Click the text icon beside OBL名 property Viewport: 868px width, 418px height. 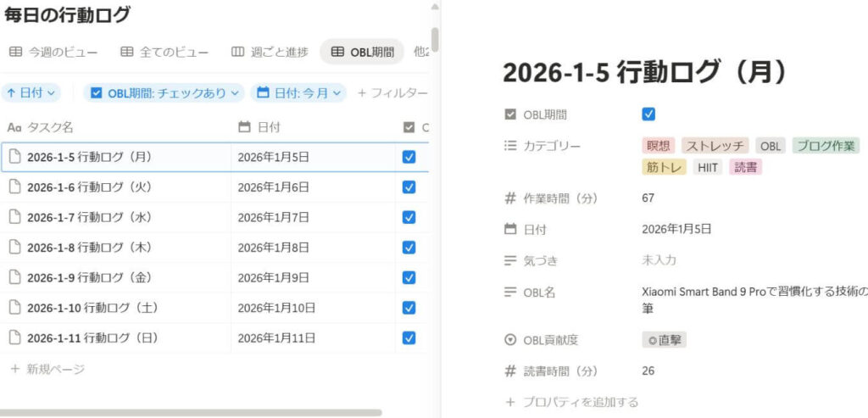click(510, 293)
